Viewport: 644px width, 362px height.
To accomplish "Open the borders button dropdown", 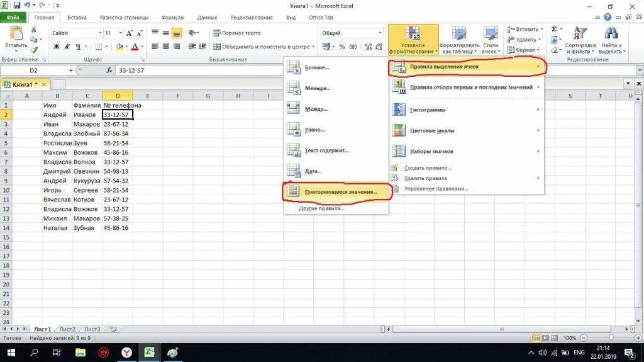I will tap(106, 47).
